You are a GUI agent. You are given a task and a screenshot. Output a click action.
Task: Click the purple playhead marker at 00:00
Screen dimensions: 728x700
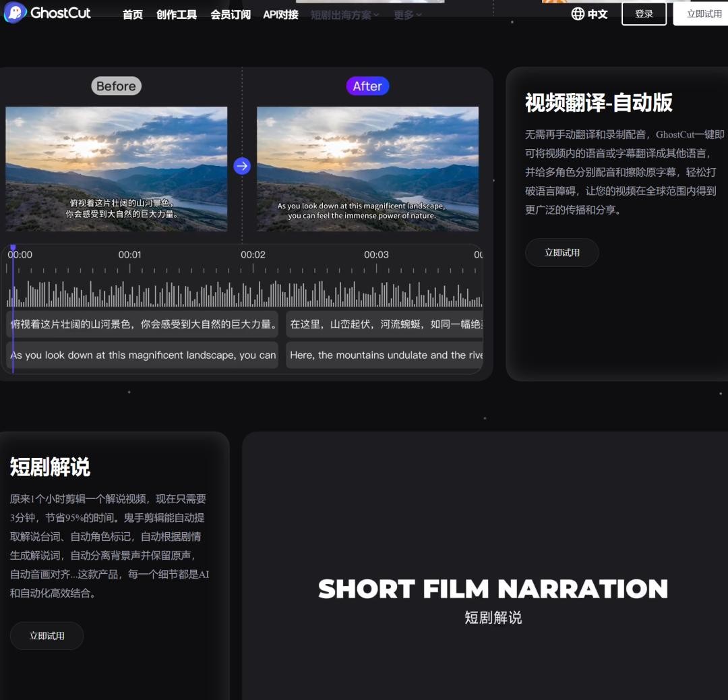[x=13, y=249]
